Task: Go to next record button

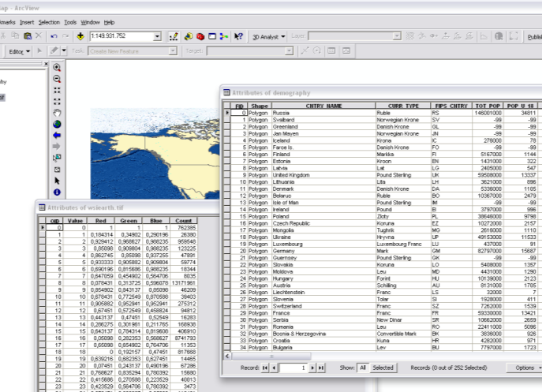Action: [312, 368]
